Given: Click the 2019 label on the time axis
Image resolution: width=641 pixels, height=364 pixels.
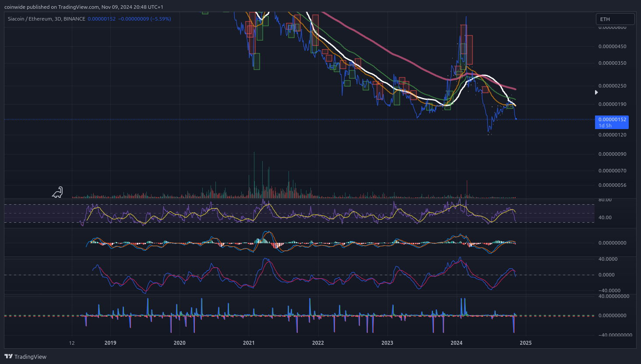Looking at the screenshot, I should tap(110, 343).
